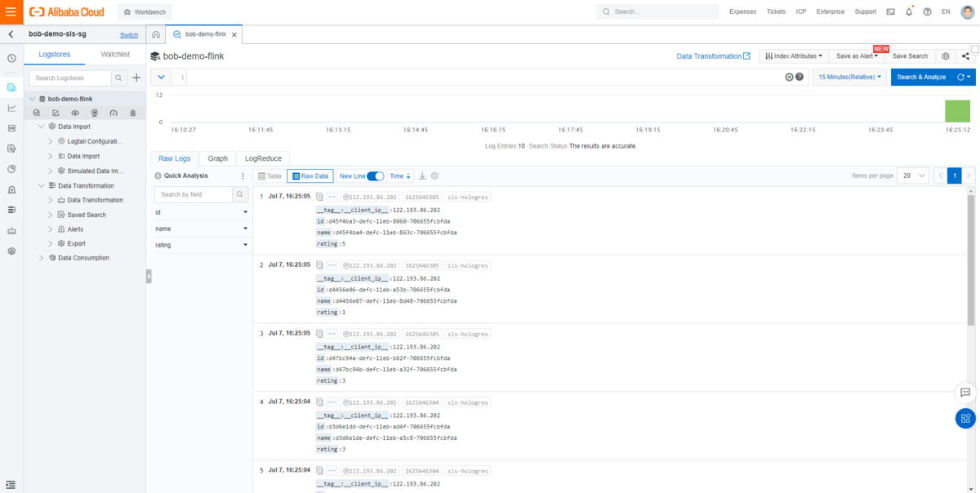Collapse the bob-demo-flink logstore node

pos(33,99)
